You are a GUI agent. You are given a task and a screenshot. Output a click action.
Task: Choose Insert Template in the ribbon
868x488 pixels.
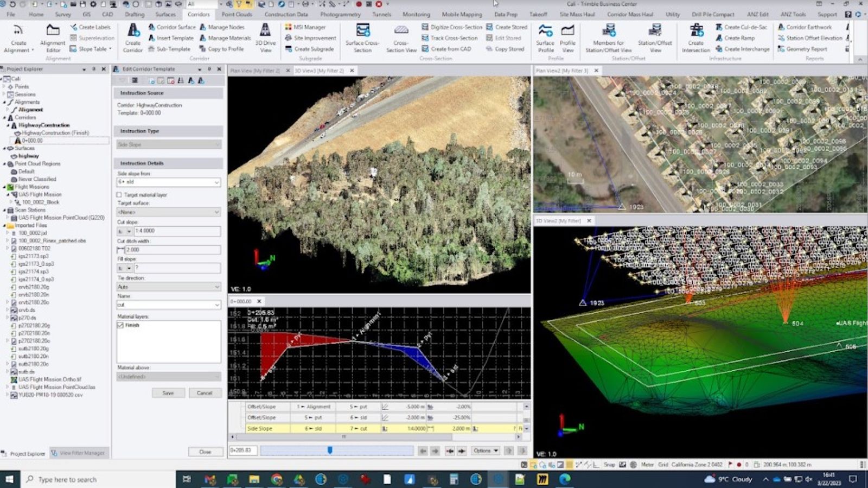pos(171,38)
